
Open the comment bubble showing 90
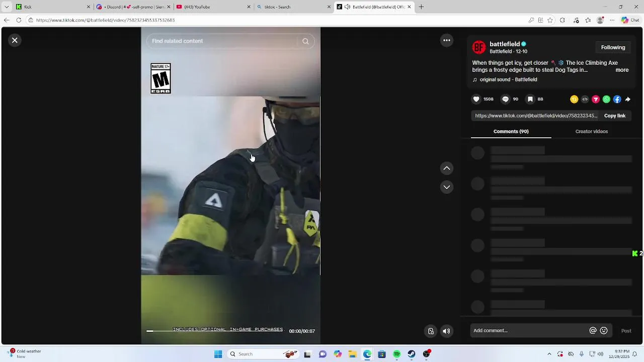(x=506, y=99)
